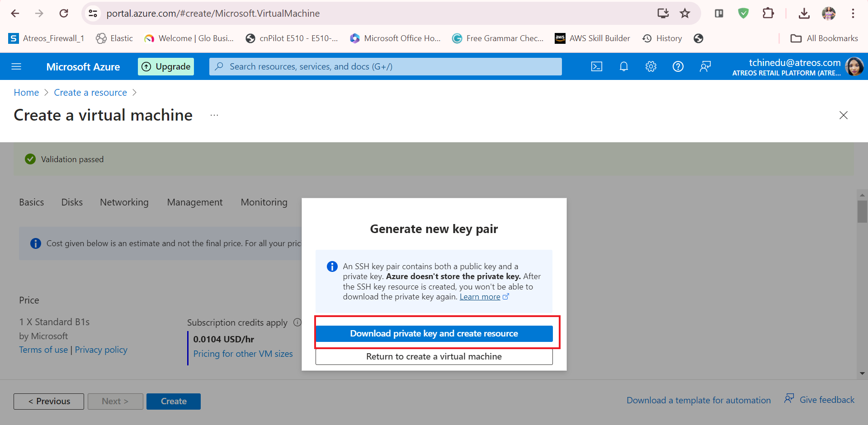This screenshot has height=425, width=868.
Task: Open AWS Skill Builder bookmark
Action: coord(592,38)
